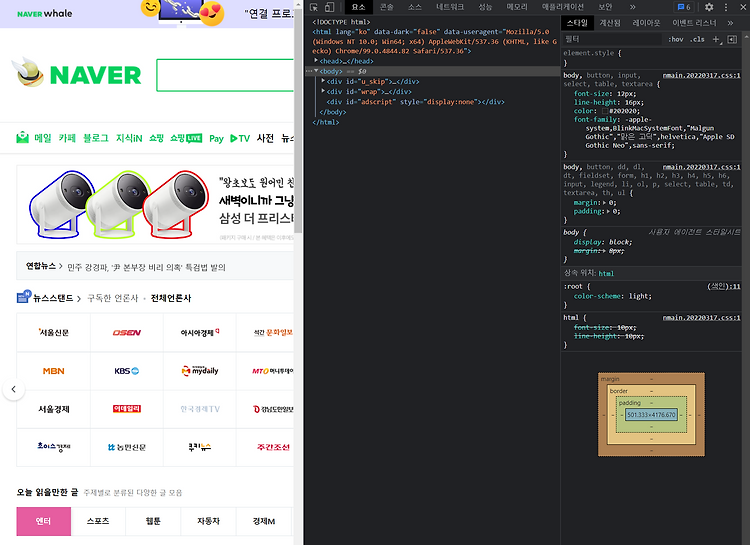
Task: Select the 계산됨 (Computed) styles tab
Action: pos(610,22)
